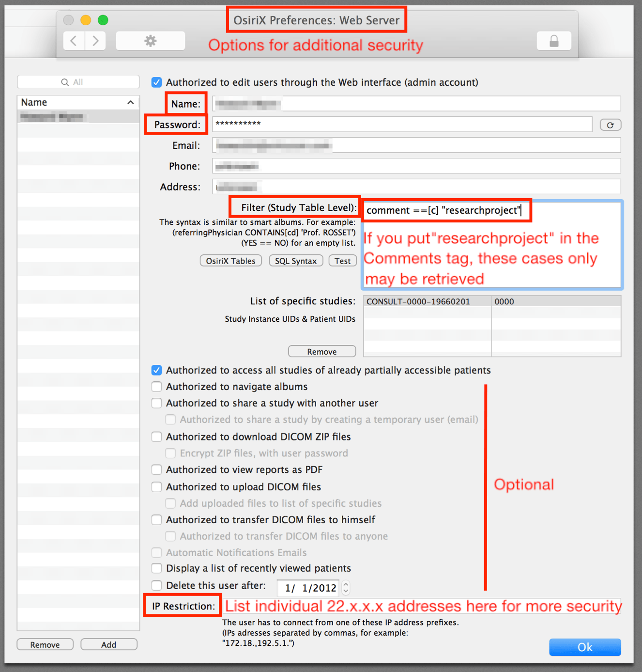
Task: Enable Authorized to upload DICOM files
Action: tap(156, 486)
